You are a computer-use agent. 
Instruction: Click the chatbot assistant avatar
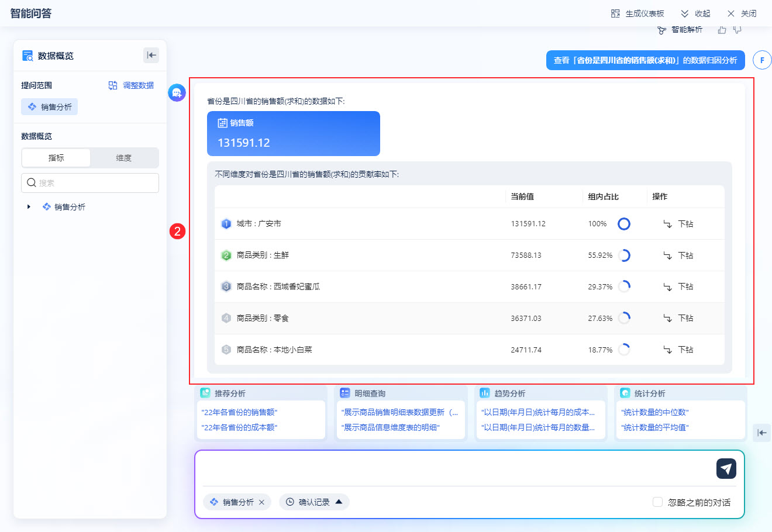tap(177, 92)
